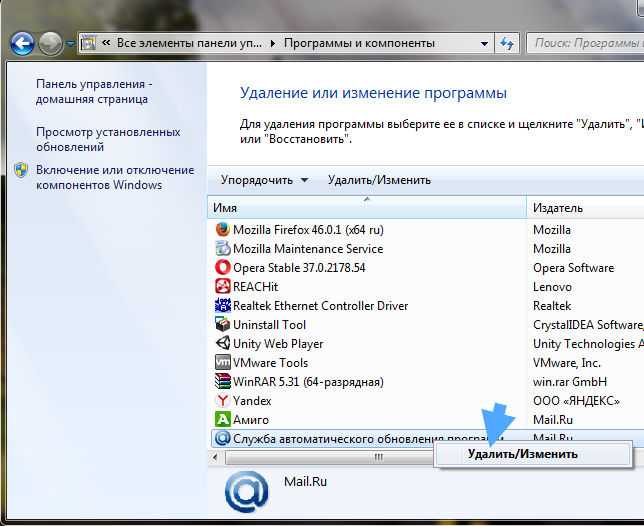The width and height of the screenshot is (644, 526).
Task: Open 'Просмотр установленных обновлений' link
Action: click(108, 139)
